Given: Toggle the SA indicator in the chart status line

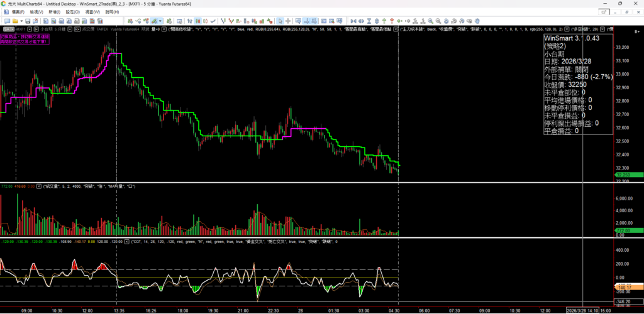Looking at the screenshot, I should [x=9, y=29].
